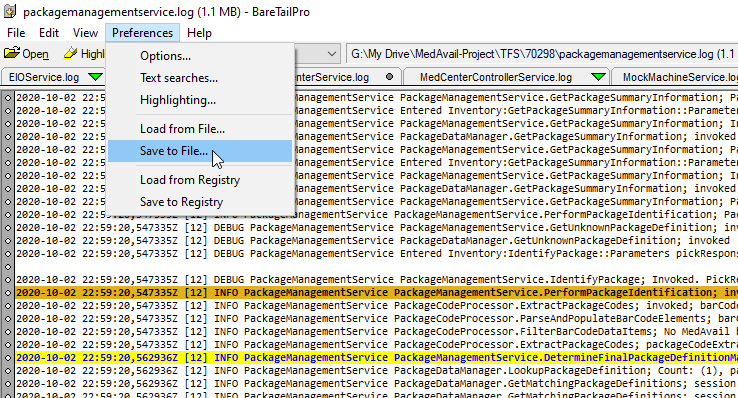Click the Highlight marker toolbar icon

70,53
